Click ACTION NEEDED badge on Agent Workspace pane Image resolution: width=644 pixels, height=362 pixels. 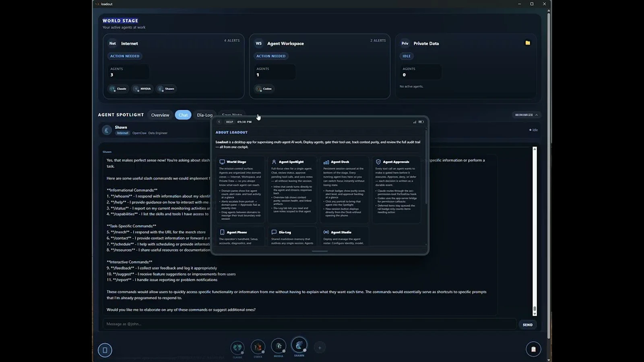pos(271,56)
